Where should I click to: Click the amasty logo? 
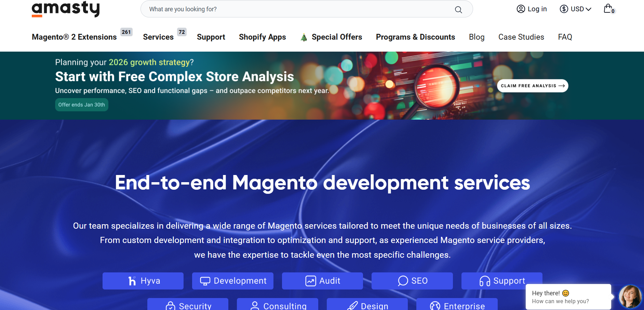point(66,9)
